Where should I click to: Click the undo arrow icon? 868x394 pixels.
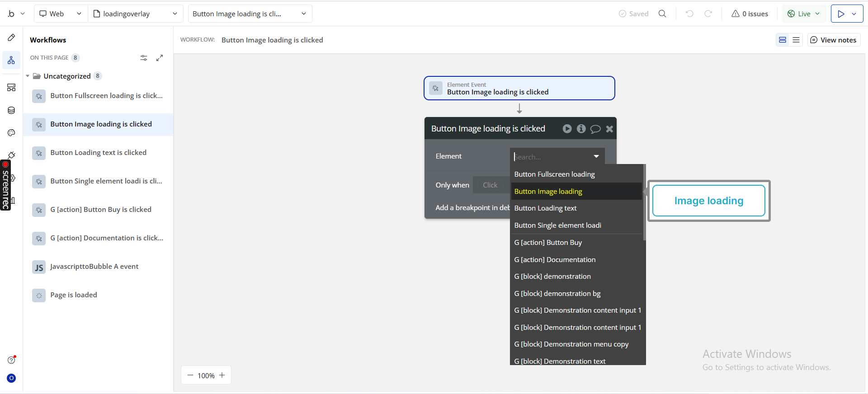point(689,14)
